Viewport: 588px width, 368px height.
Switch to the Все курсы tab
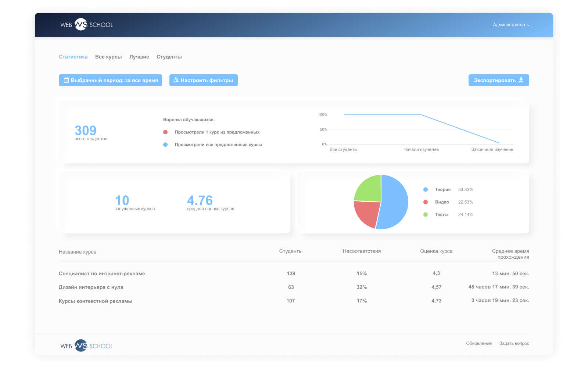108,57
